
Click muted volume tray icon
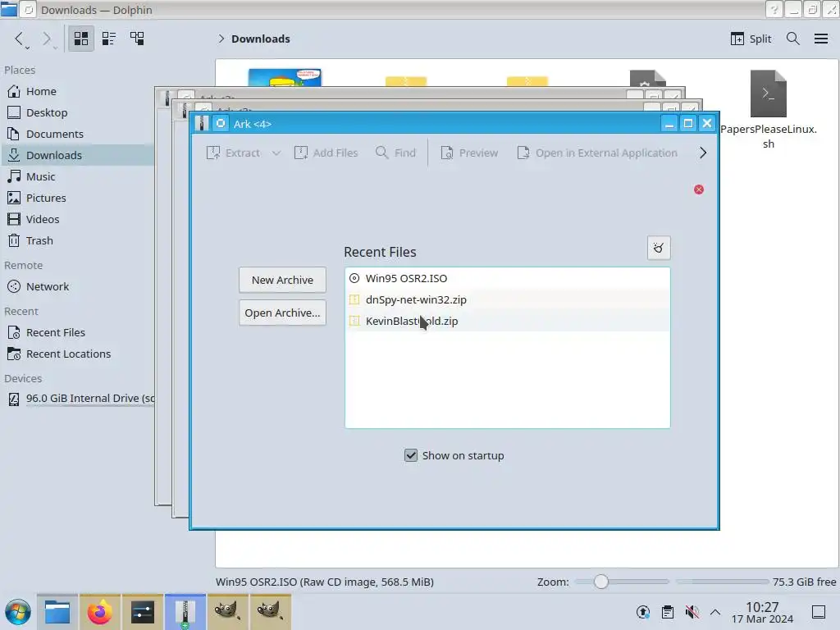tap(692, 612)
